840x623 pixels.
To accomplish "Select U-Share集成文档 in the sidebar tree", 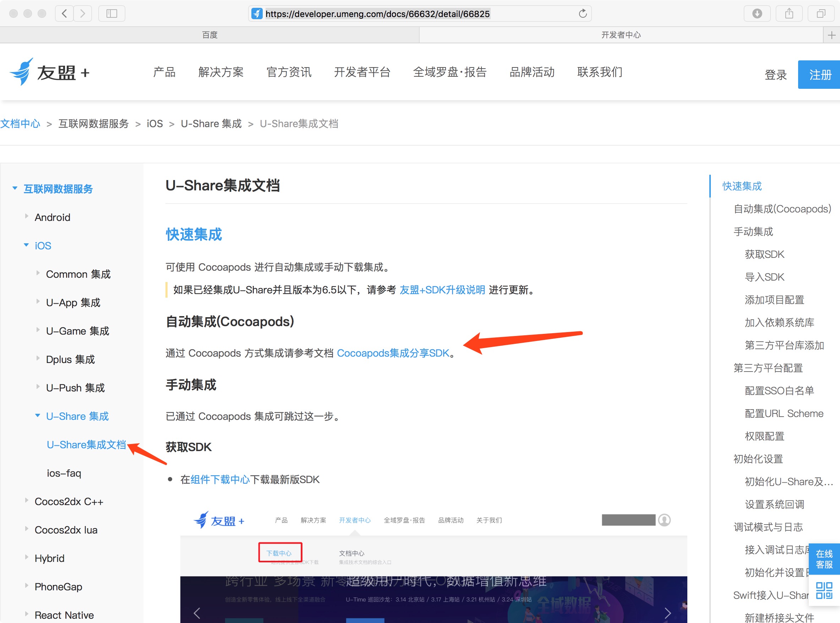I will tap(86, 445).
